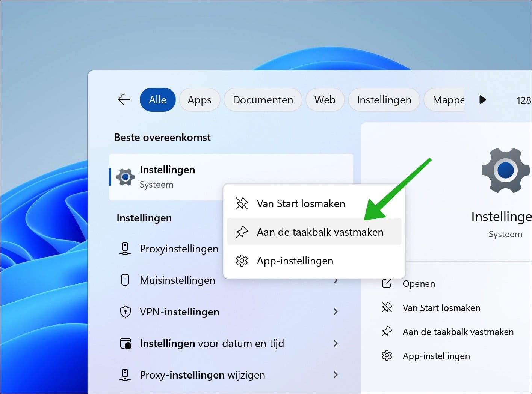The height and width of the screenshot is (394, 532).
Task: Click the shield icon beside VPN-instellingen
Action: (x=125, y=311)
